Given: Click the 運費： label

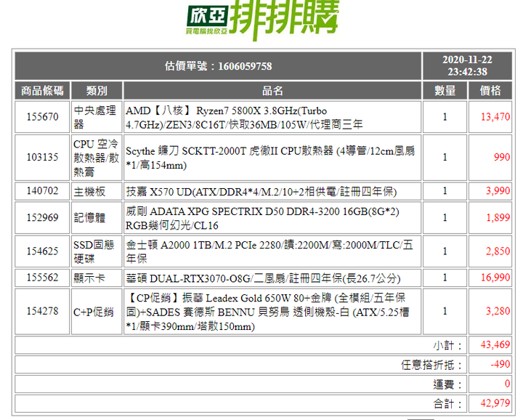Looking at the screenshot, I should tap(447, 384).
